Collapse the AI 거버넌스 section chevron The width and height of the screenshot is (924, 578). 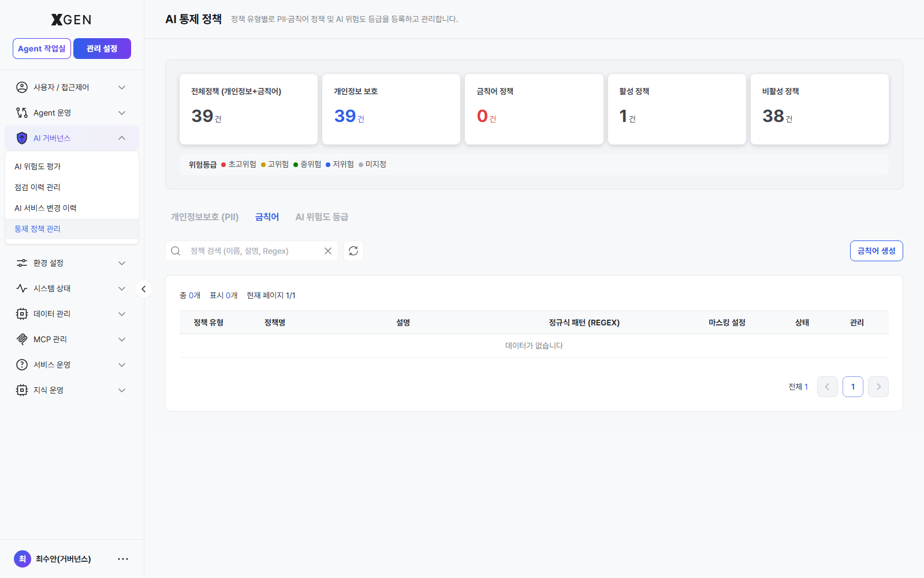122,138
